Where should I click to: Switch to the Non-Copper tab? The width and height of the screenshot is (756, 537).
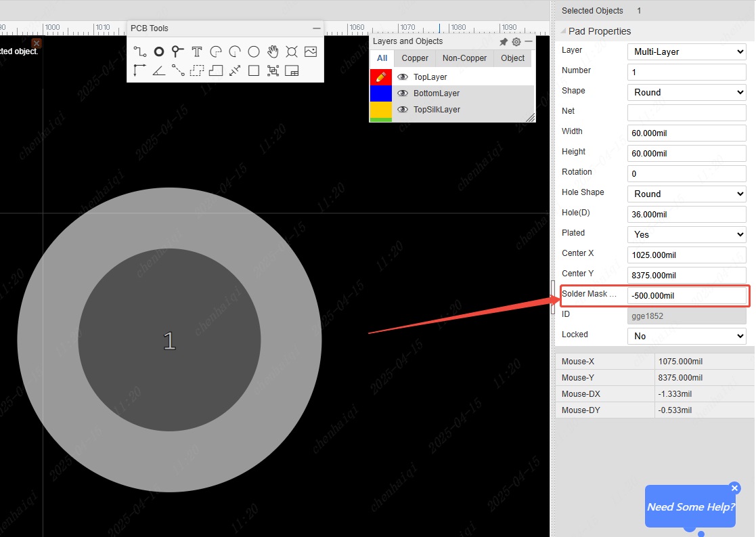[464, 58]
